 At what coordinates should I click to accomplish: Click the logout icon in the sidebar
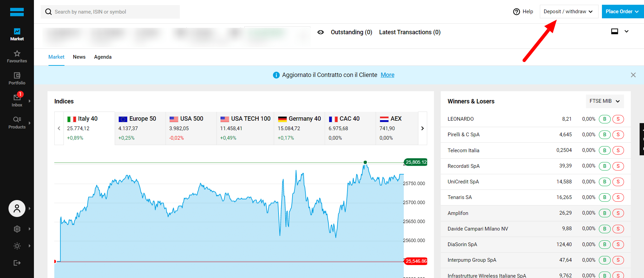17,263
